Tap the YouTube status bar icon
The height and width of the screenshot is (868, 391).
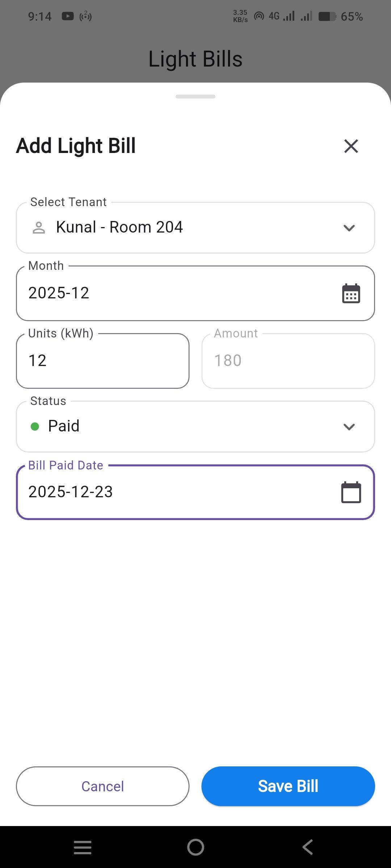68,16
